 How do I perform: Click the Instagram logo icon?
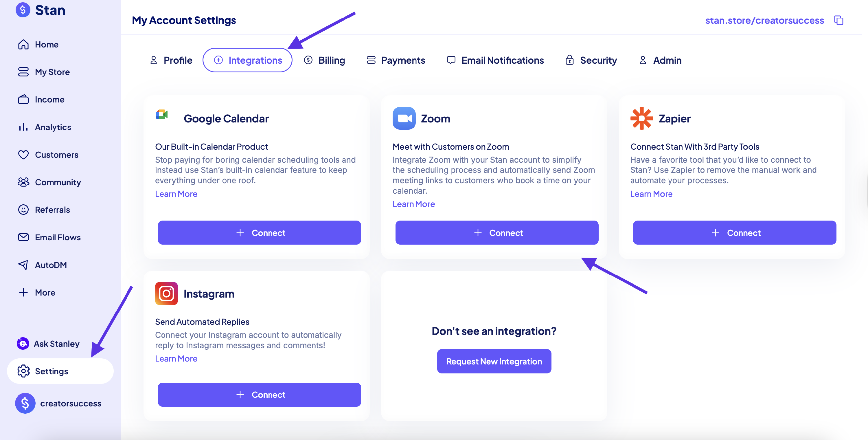pyautogui.click(x=166, y=293)
